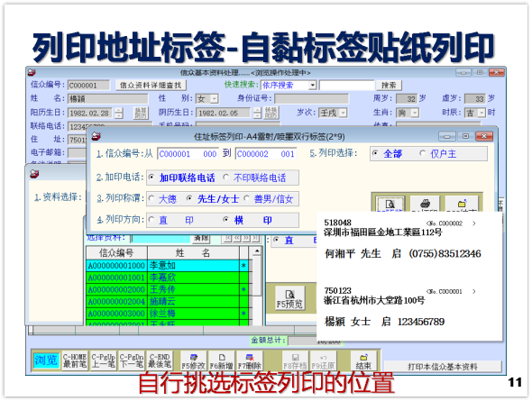Click the 信众编号 column header
The height and width of the screenshot is (401, 532).
tap(116, 253)
